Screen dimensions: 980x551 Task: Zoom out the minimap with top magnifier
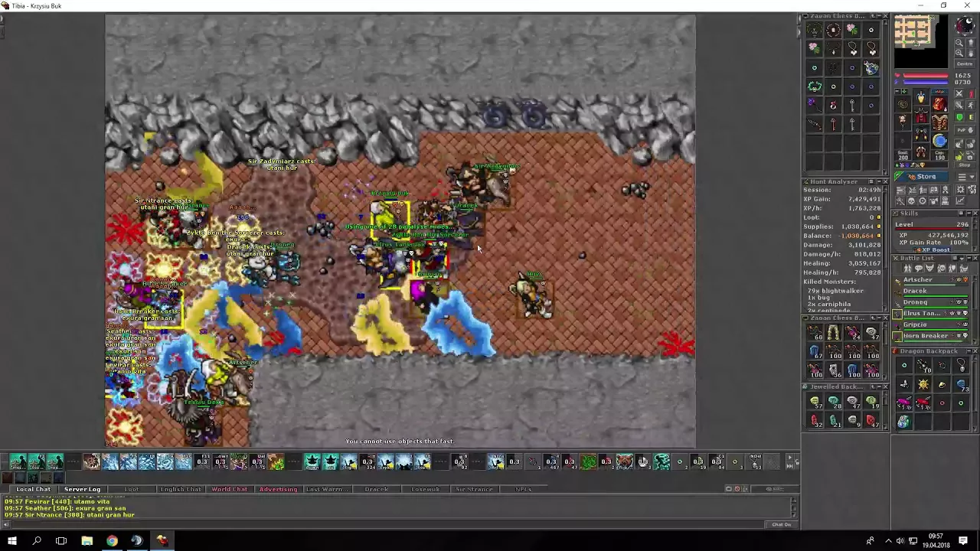click(959, 43)
